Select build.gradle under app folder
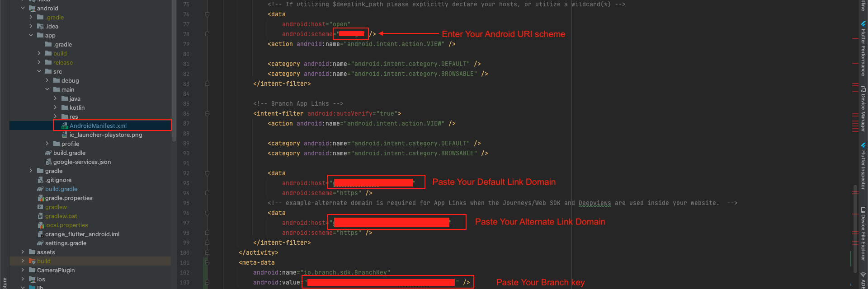Viewport: 868px width, 289px height. (69, 153)
